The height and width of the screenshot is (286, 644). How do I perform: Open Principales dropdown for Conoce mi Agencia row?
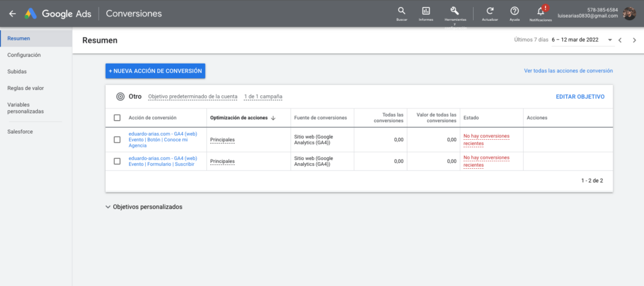click(222, 140)
